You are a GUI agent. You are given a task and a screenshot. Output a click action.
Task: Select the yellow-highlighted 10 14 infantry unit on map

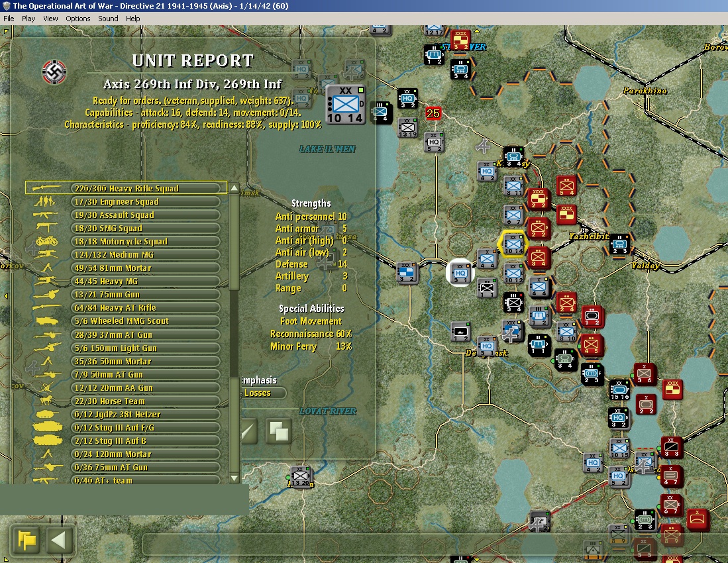[513, 244]
